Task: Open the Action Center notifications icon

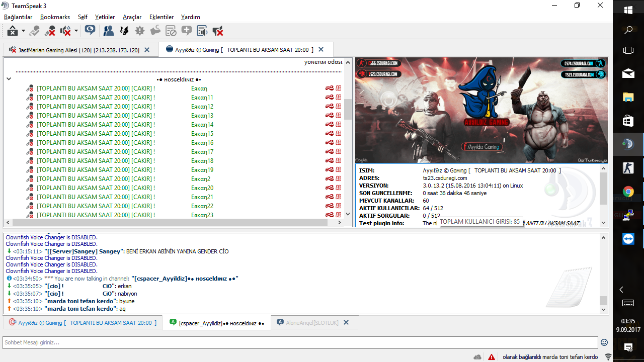Action: click(628, 347)
